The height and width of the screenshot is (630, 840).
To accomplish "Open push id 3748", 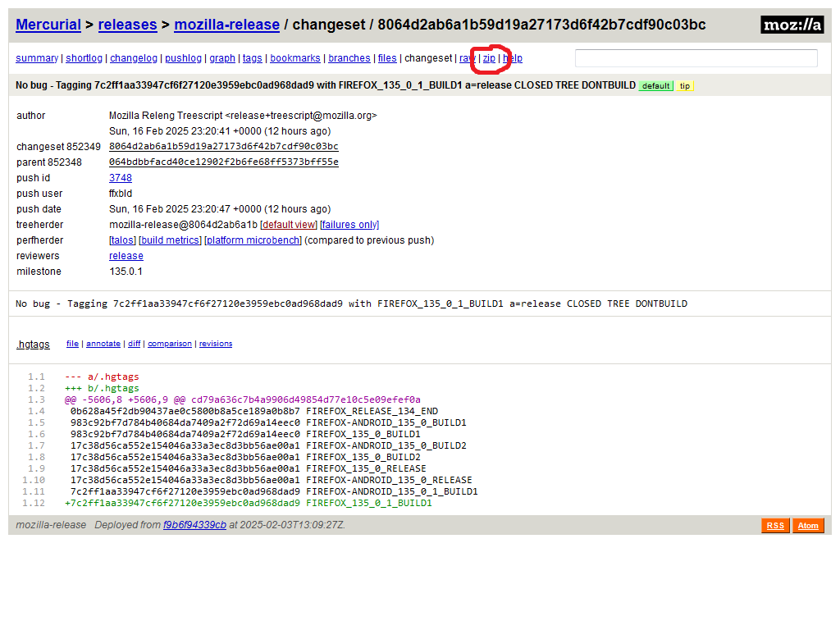I will coord(121,178).
